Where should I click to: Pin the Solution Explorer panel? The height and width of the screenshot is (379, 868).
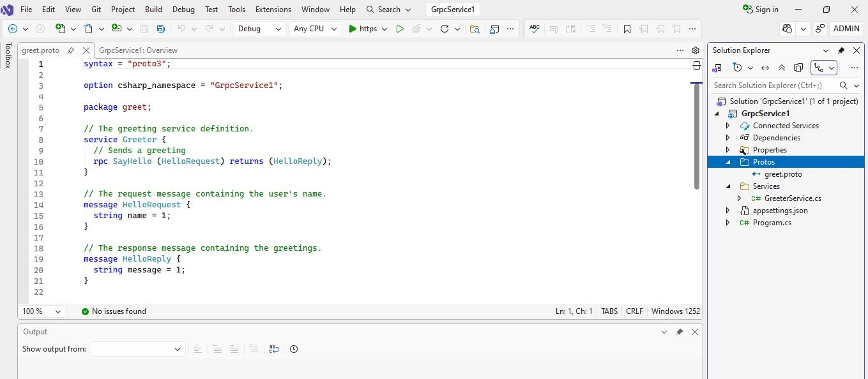click(841, 50)
